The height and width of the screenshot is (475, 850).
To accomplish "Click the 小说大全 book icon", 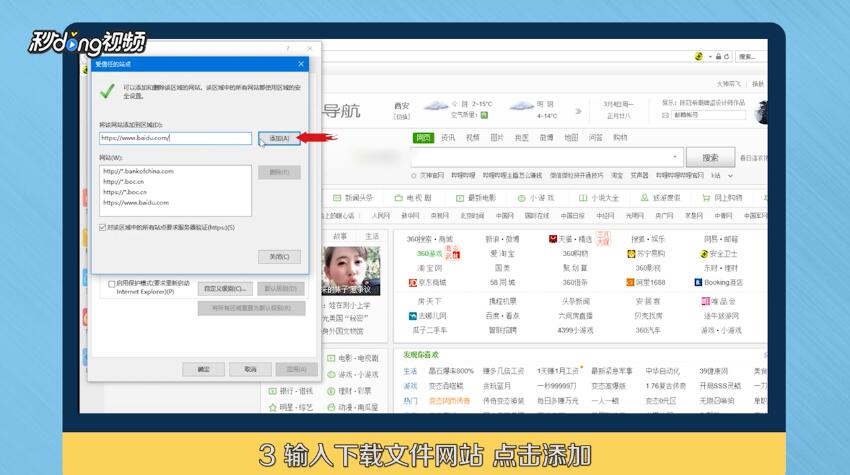I will (583, 198).
